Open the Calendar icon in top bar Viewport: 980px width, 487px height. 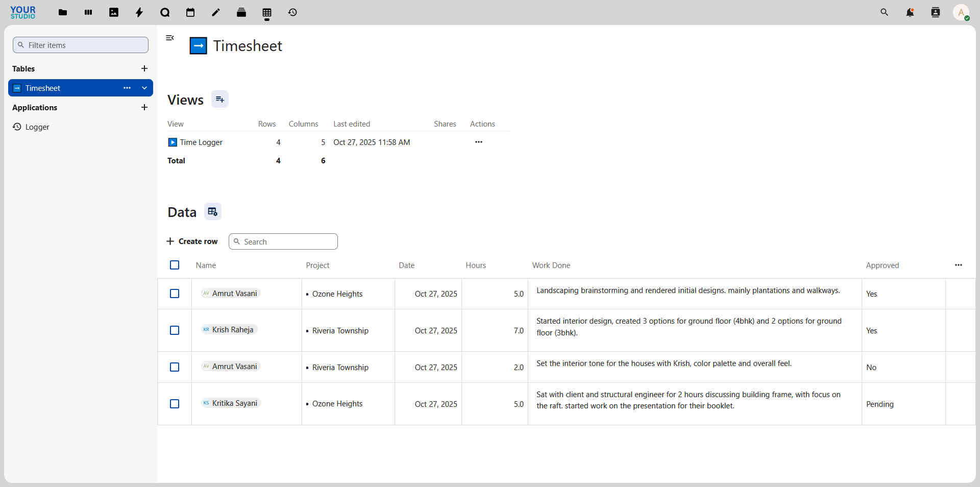click(190, 12)
